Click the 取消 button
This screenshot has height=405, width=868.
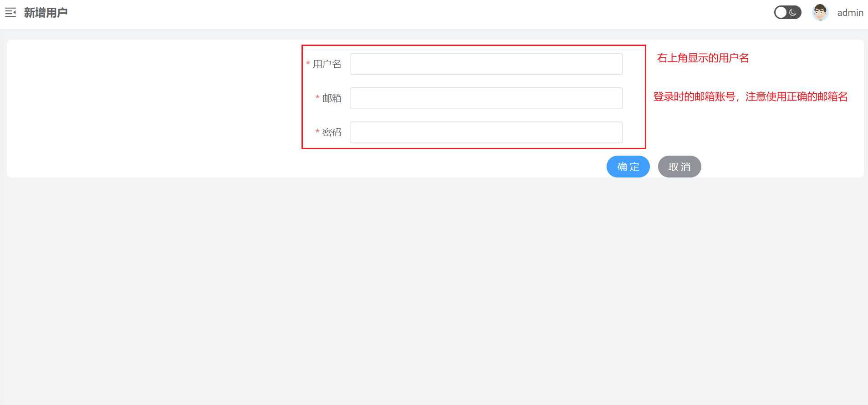[x=679, y=167]
